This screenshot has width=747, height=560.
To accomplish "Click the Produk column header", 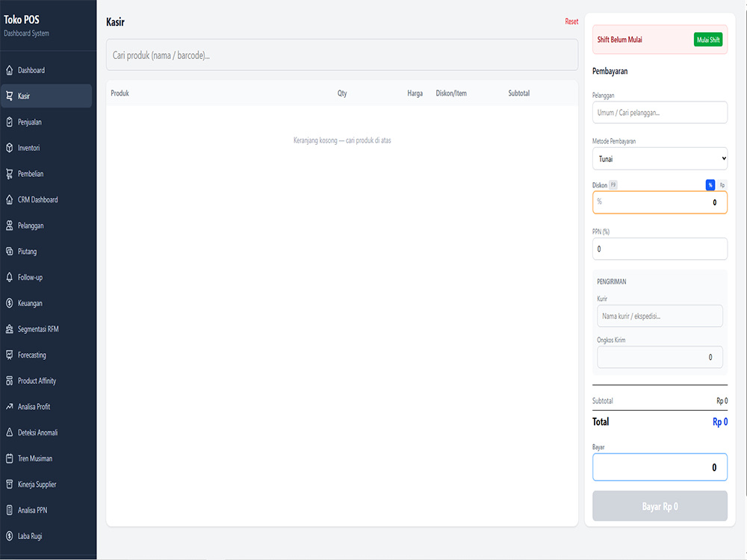I will 120,93.
